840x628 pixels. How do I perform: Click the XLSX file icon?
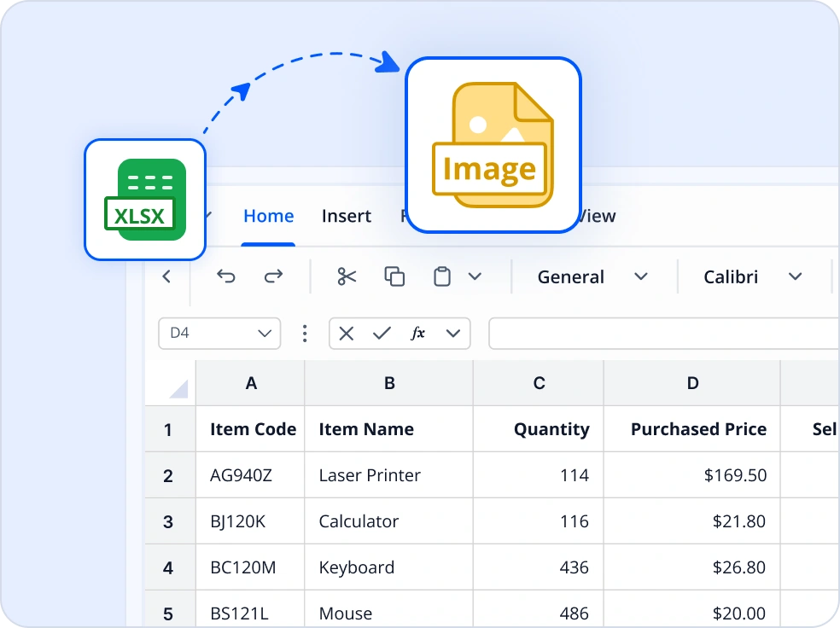click(x=145, y=200)
